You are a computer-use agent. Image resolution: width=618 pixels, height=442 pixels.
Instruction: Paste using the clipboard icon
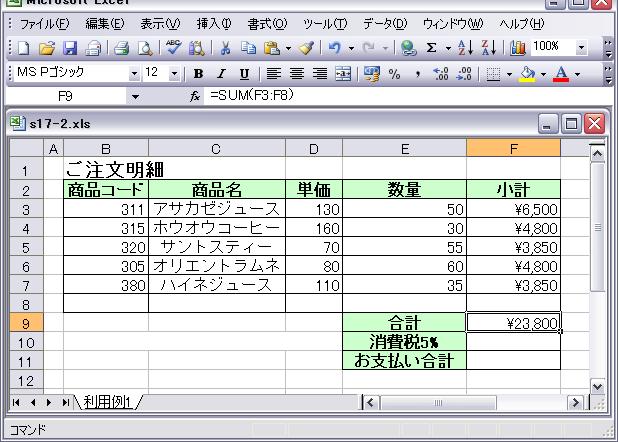272,48
